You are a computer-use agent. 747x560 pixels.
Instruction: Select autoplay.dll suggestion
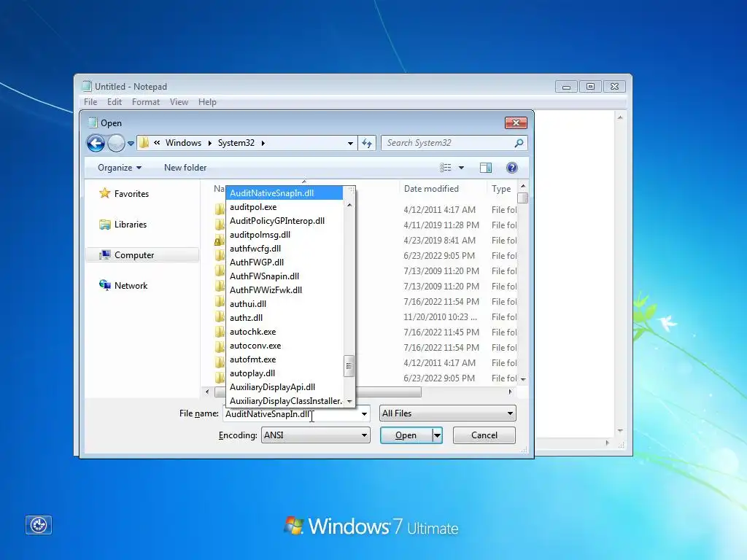(x=285, y=373)
